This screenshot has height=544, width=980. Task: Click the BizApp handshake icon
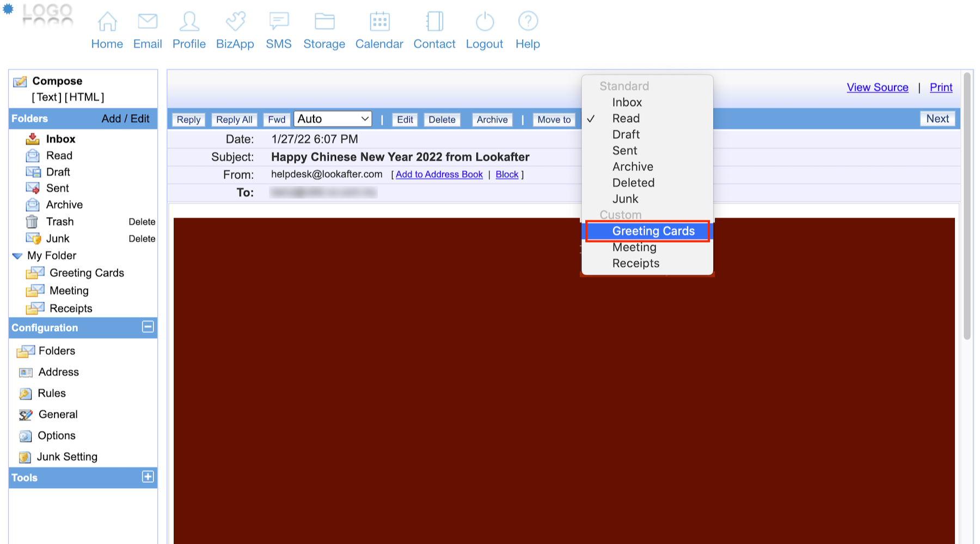click(235, 22)
